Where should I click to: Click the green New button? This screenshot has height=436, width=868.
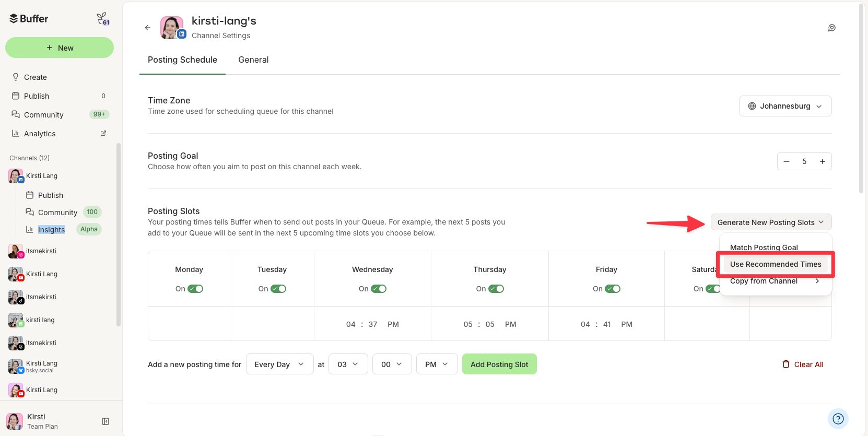click(x=60, y=48)
